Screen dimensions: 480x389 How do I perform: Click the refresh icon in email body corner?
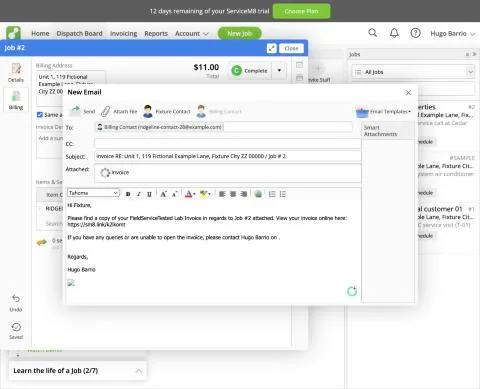pos(352,291)
